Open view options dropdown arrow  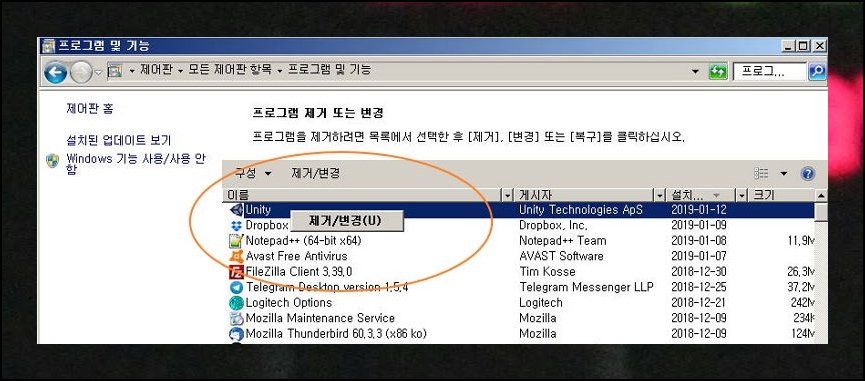click(784, 174)
